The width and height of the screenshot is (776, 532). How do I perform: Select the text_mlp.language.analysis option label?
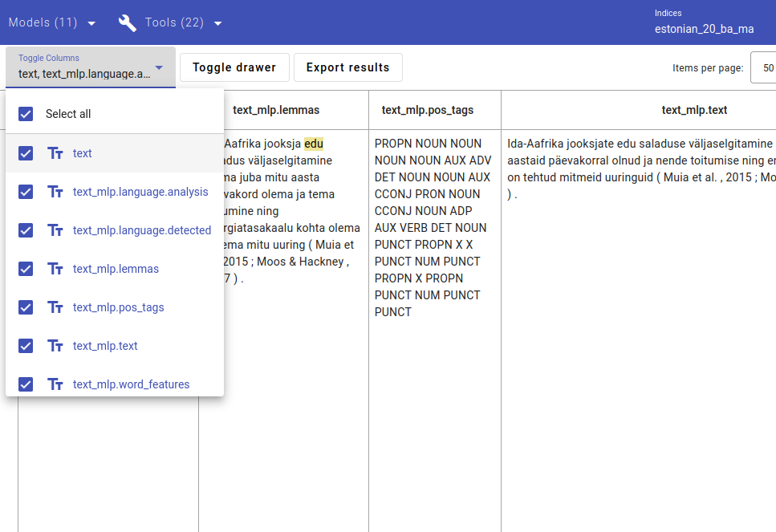click(x=140, y=192)
